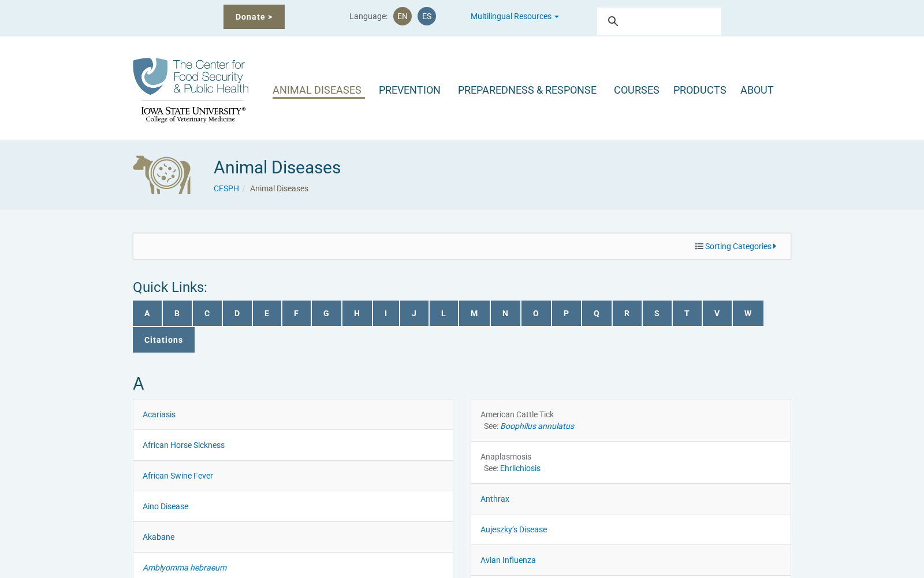Jump to letter E quick link
The height and width of the screenshot is (578, 924).
pyautogui.click(x=267, y=313)
